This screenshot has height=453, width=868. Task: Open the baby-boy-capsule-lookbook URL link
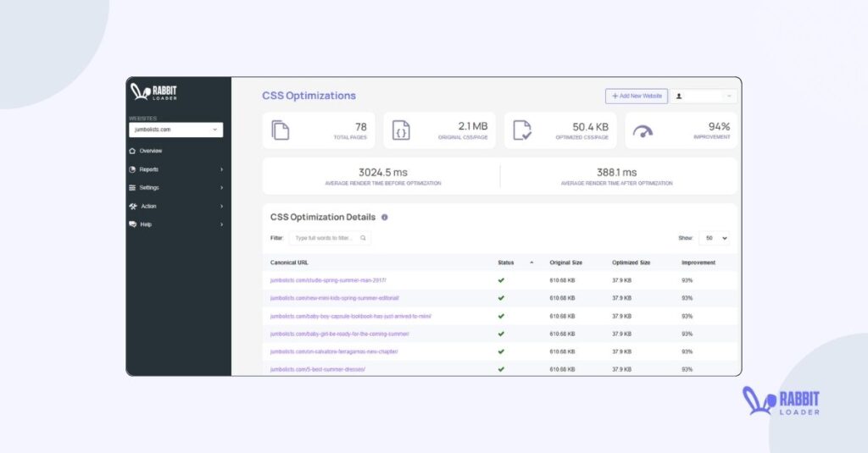coord(350,317)
